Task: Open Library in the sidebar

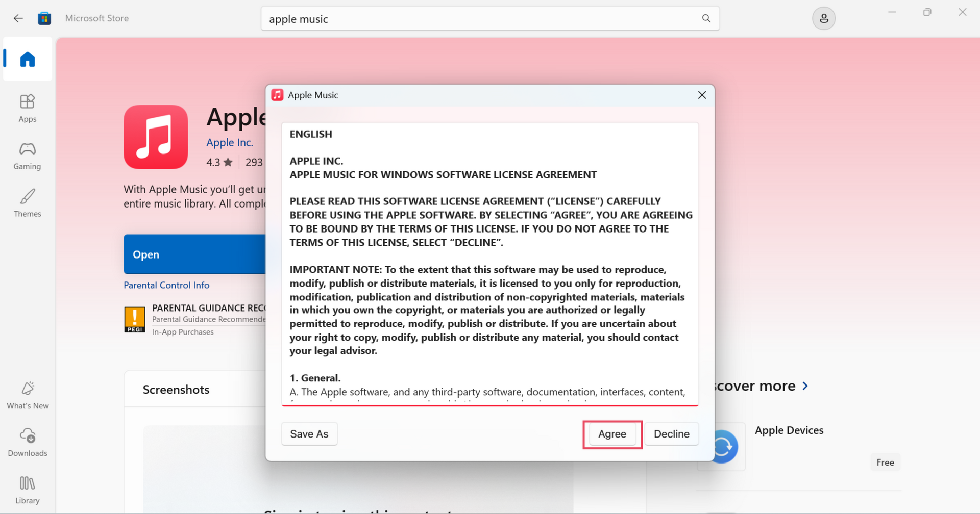Action: 28,490
